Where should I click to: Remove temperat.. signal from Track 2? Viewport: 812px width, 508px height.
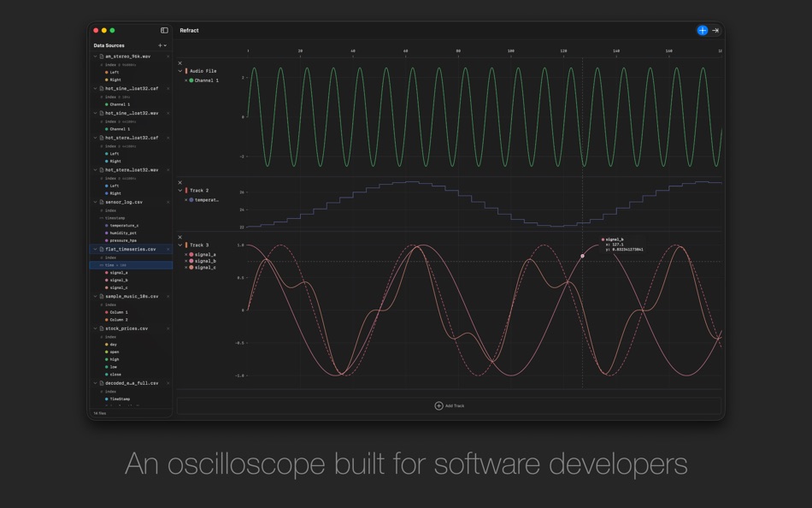tap(186, 200)
